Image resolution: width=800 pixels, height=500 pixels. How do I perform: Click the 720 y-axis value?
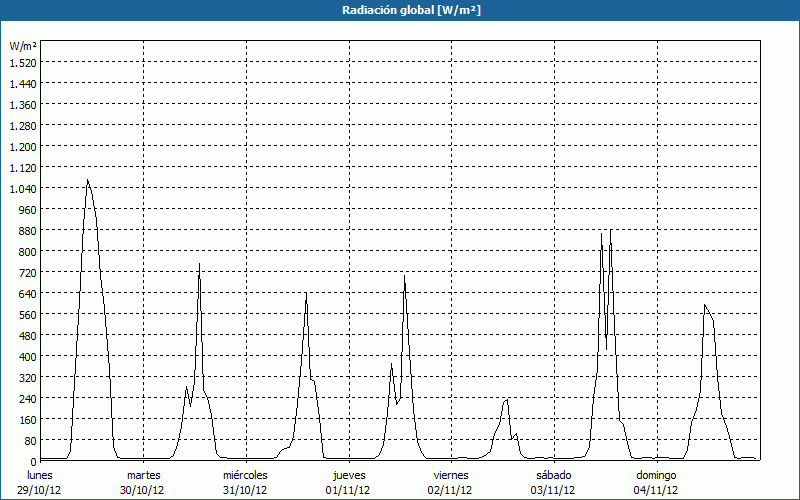pyautogui.click(x=28, y=273)
